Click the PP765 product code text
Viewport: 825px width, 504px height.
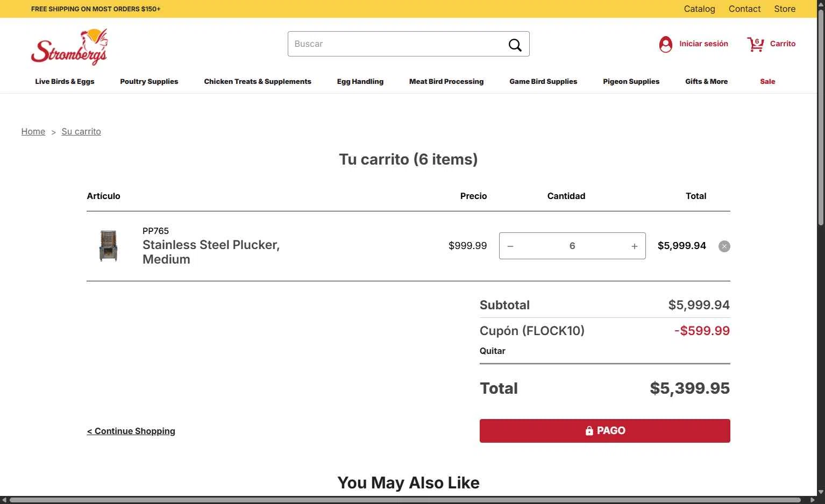pos(156,231)
